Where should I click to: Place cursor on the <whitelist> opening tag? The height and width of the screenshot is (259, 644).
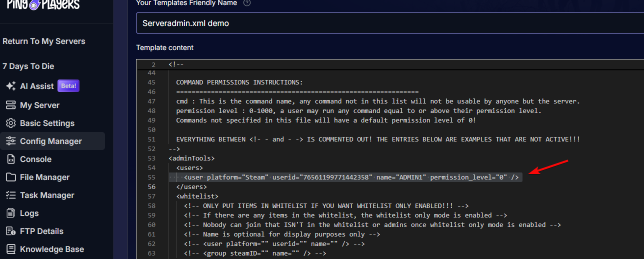point(197,196)
